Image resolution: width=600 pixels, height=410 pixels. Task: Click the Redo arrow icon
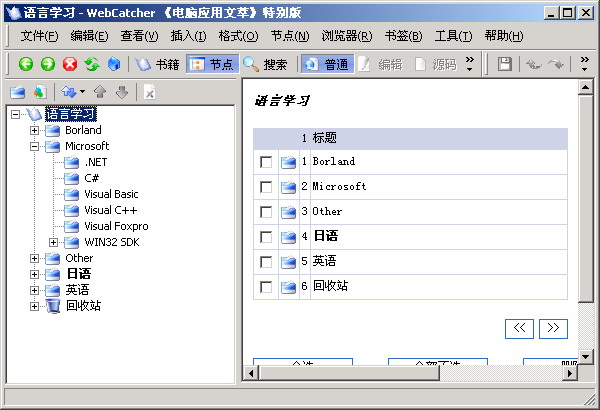(556, 64)
